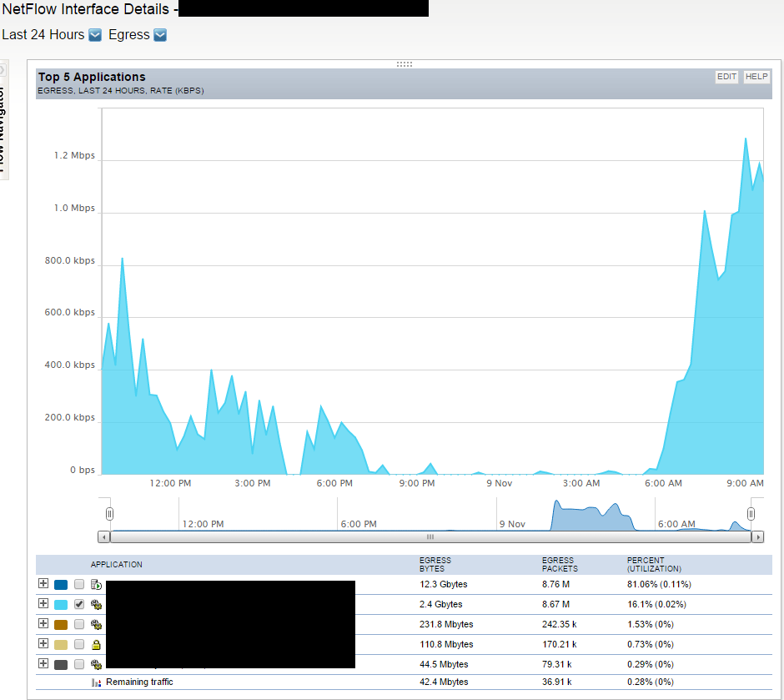Click the EDIT button in Top 5 Applications
This screenshot has height=700, width=784.
[x=726, y=77]
